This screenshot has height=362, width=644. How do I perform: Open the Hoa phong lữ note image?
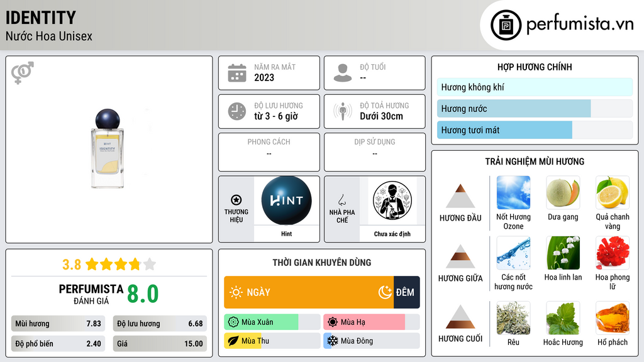613,253
